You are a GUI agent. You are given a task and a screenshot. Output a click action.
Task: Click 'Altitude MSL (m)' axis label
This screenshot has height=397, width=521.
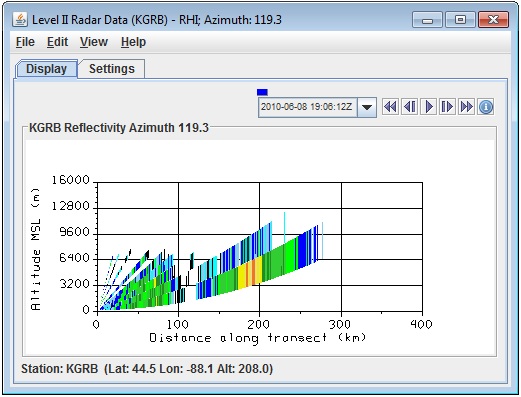tap(35, 249)
